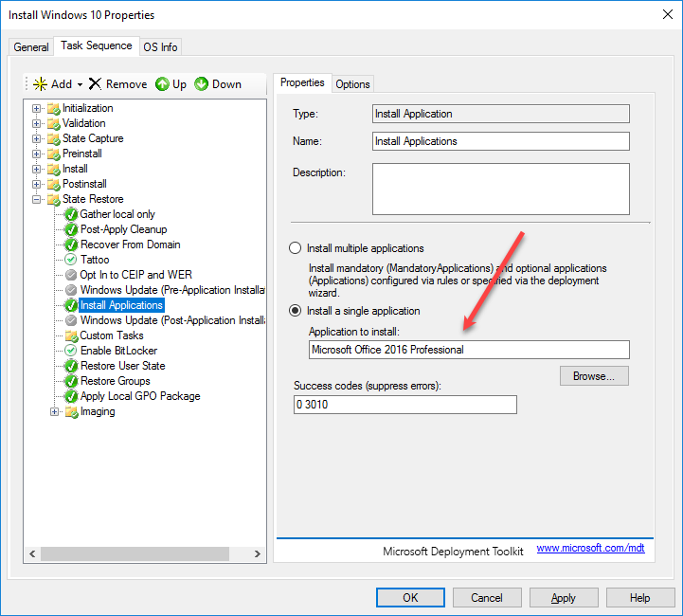Expand the Initialization group node

[37, 108]
